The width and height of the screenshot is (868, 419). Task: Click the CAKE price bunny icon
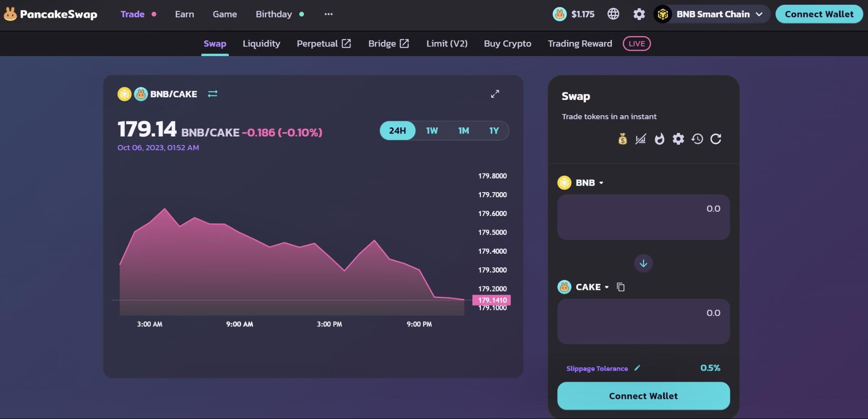pos(560,14)
